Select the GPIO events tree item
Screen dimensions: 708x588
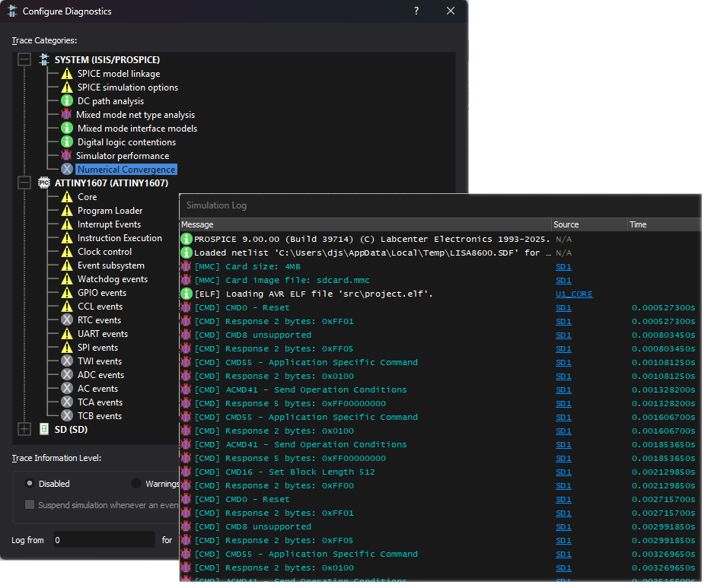102,293
